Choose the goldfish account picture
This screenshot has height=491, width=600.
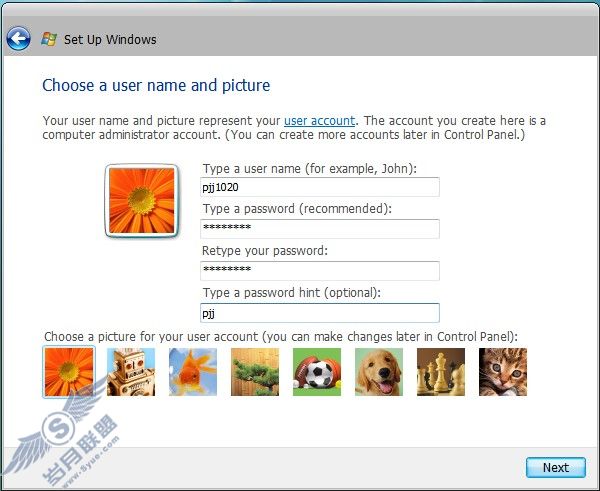pos(193,372)
